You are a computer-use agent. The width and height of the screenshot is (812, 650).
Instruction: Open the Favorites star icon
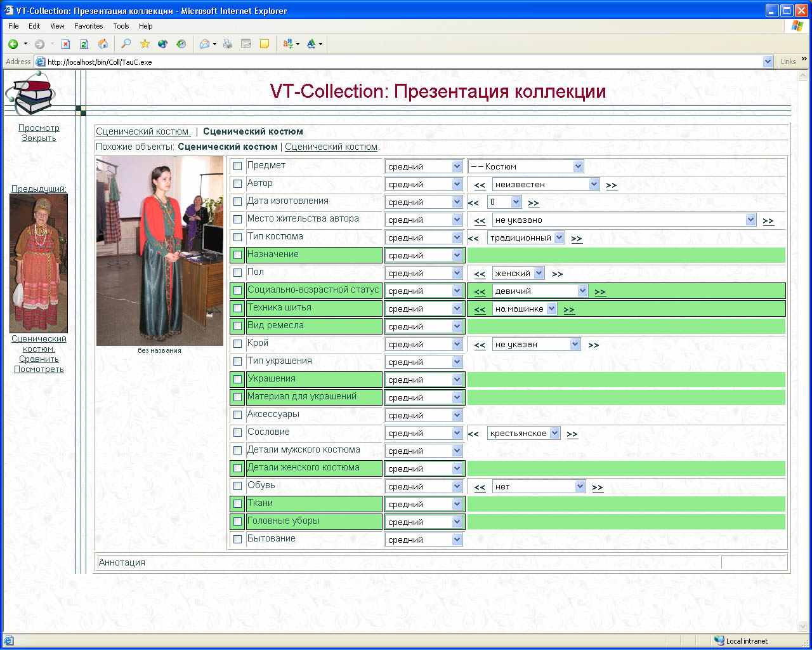[145, 44]
